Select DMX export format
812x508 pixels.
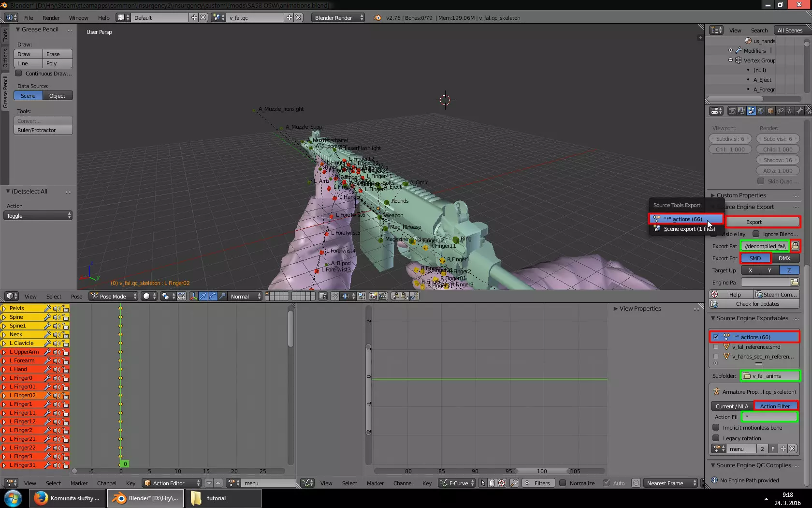point(784,258)
